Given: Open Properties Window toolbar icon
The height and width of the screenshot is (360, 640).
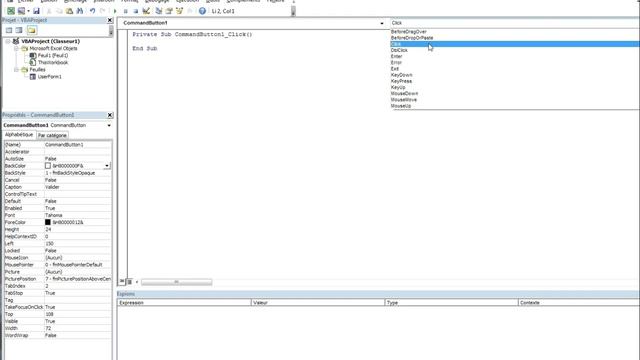Looking at the screenshot, I should pyautogui.click(x=169, y=11).
